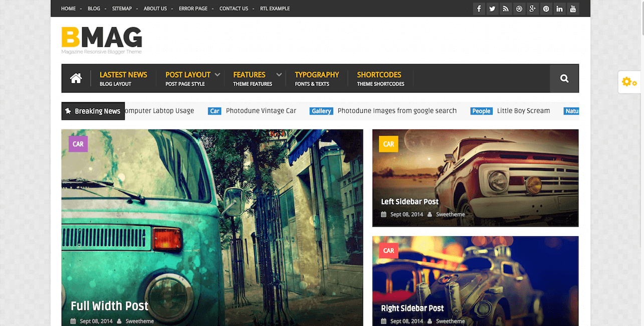Click the author icon on Left Sidebar Post
644x326 pixels.
pyautogui.click(x=430, y=215)
